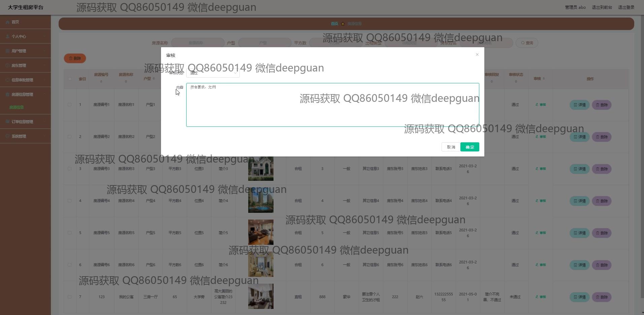Screen dimensions: 644x315
Task: Click the 审核 edit icon in row 7
Action: [541, 297]
